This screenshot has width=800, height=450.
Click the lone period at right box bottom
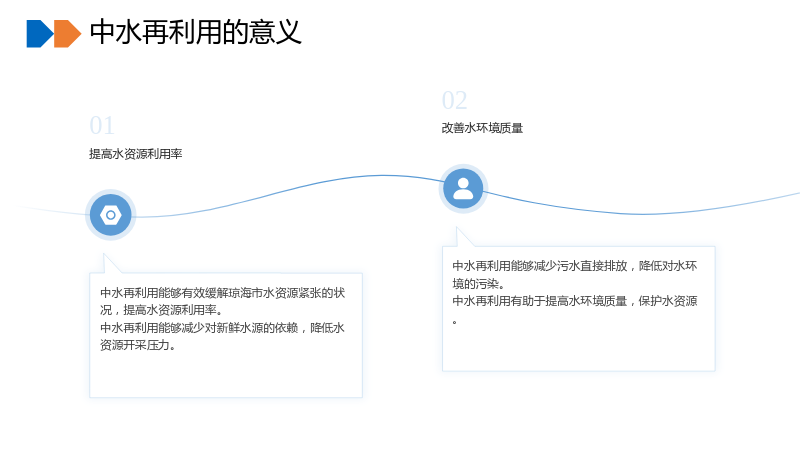click(x=455, y=322)
